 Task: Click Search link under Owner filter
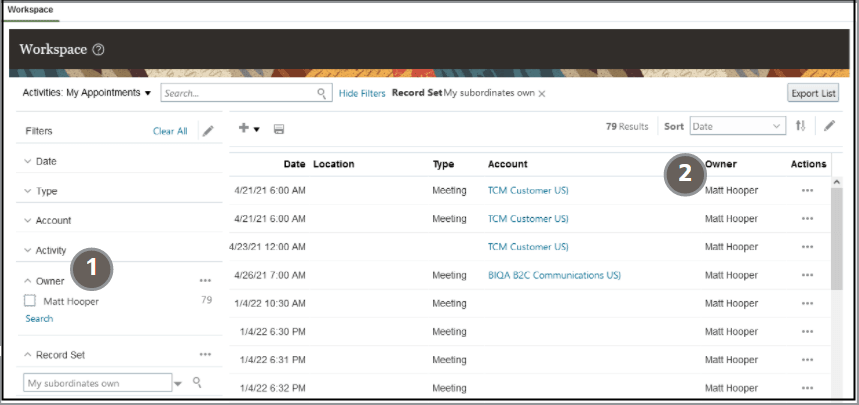coord(39,318)
